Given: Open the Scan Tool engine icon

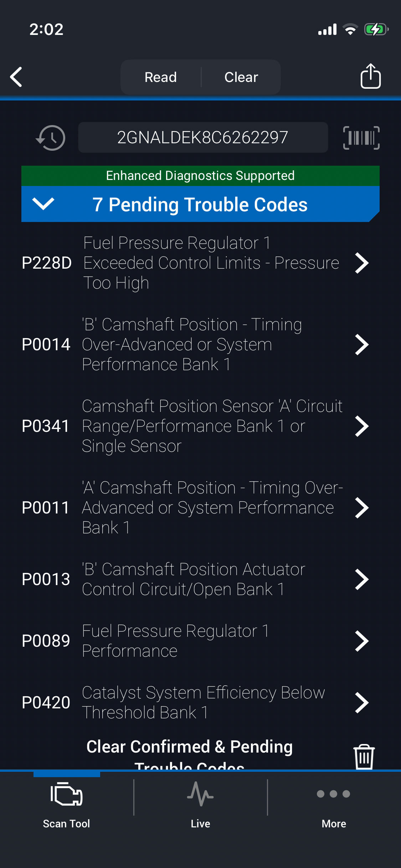Looking at the screenshot, I should [x=67, y=794].
